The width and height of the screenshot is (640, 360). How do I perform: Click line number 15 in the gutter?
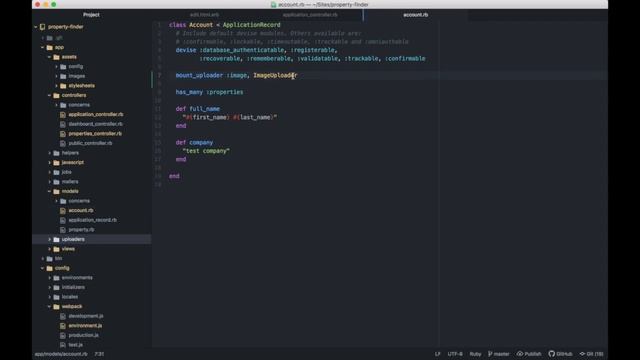point(158,142)
